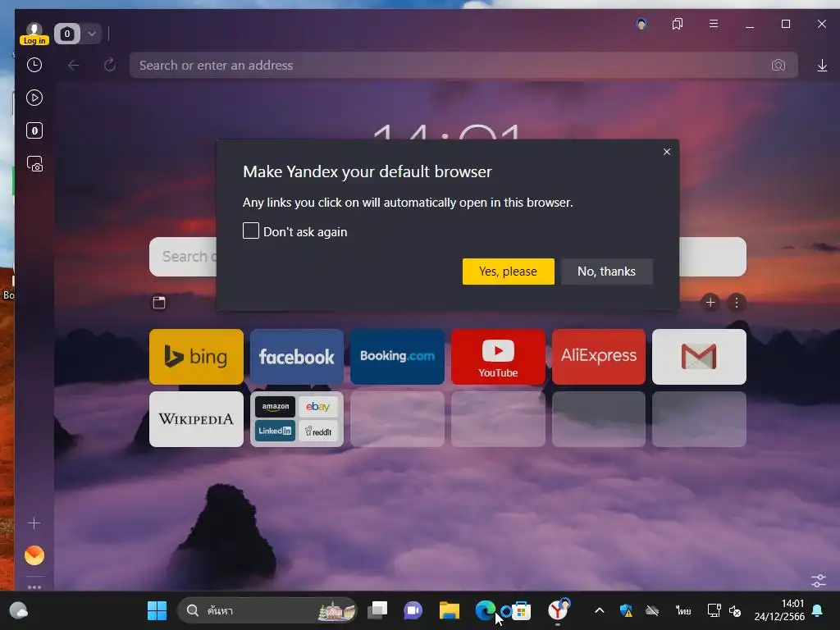
Task: Close the default browser dialog
Action: coord(667,152)
